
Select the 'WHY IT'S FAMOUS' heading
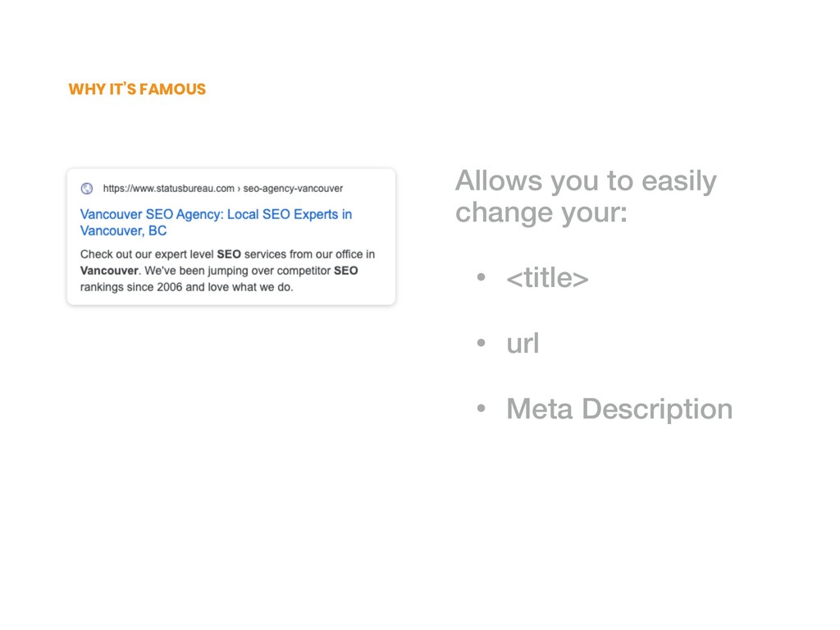137,89
